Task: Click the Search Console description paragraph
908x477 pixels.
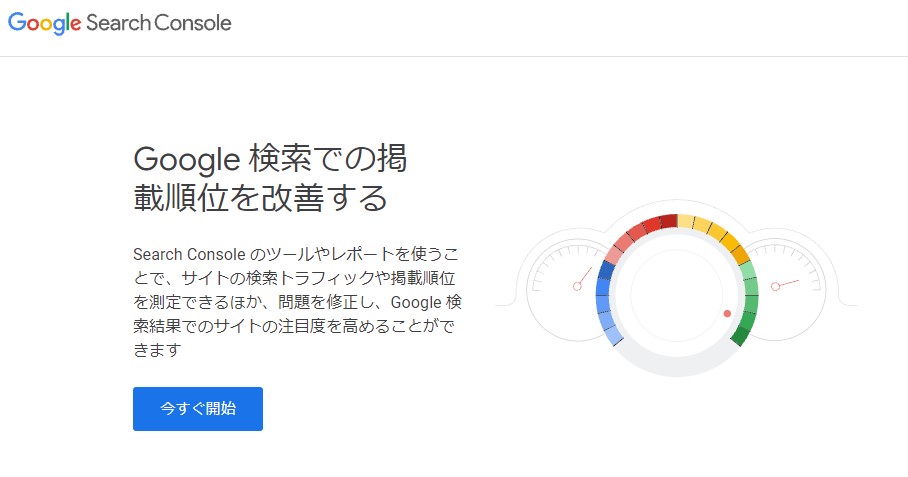Action: click(x=297, y=300)
